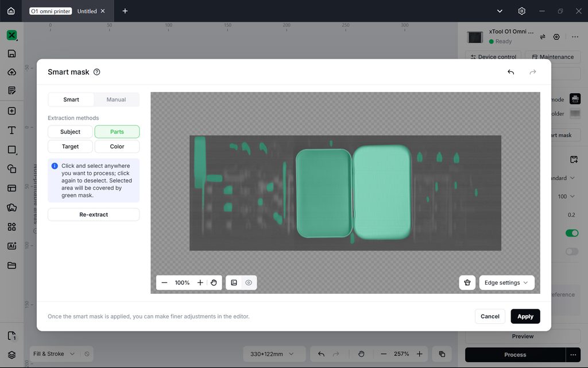Select the Parts extraction method
Image resolution: width=588 pixels, height=368 pixels.
[x=117, y=132]
